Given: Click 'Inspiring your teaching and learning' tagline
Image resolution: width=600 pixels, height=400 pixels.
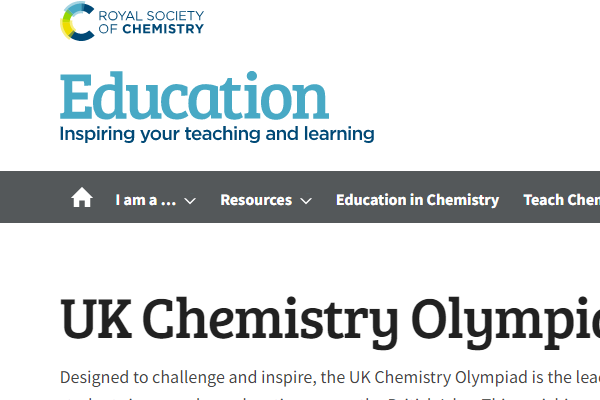Looking at the screenshot, I should click(217, 134).
